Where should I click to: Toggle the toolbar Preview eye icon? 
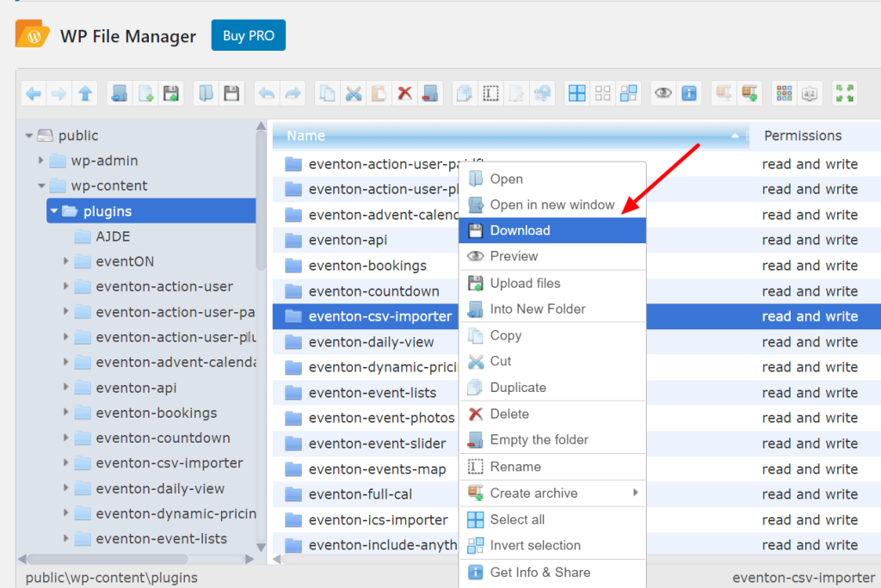tap(663, 93)
